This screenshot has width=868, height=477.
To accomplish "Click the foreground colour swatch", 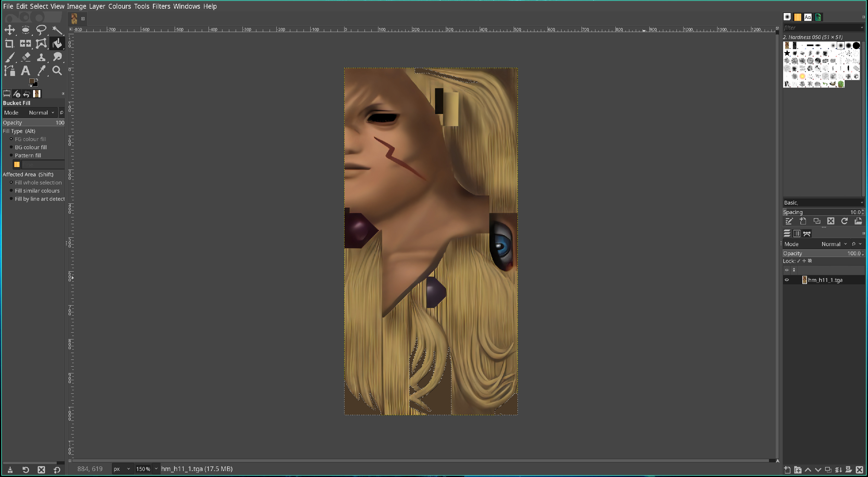I will point(32,81).
